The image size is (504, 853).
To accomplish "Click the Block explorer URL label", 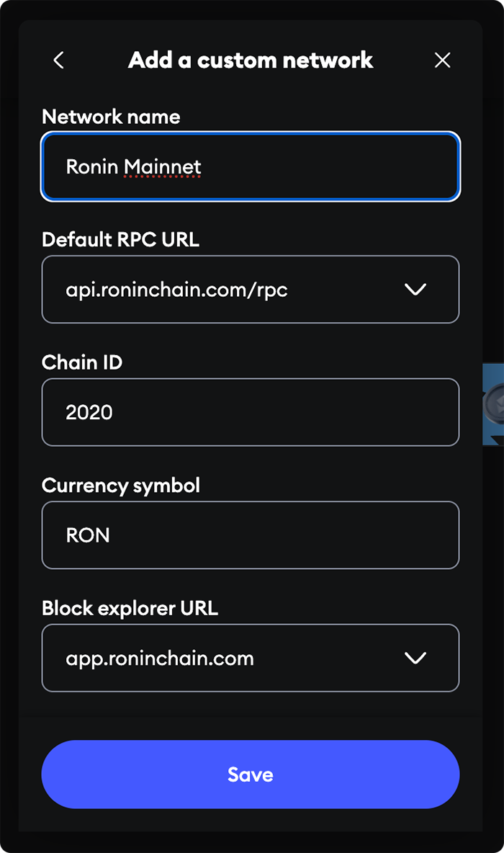I will click(x=130, y=608).
